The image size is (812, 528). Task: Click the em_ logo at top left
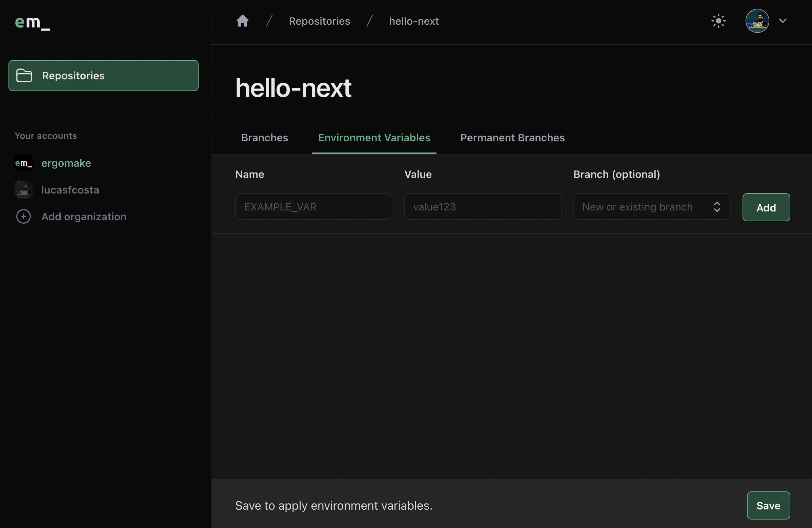33,22
